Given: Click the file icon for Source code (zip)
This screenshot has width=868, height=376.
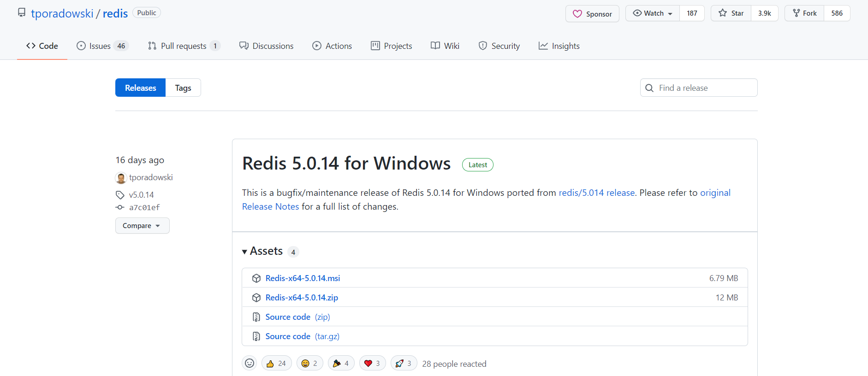Looking at the screenshot, I should tap(256, 317).
